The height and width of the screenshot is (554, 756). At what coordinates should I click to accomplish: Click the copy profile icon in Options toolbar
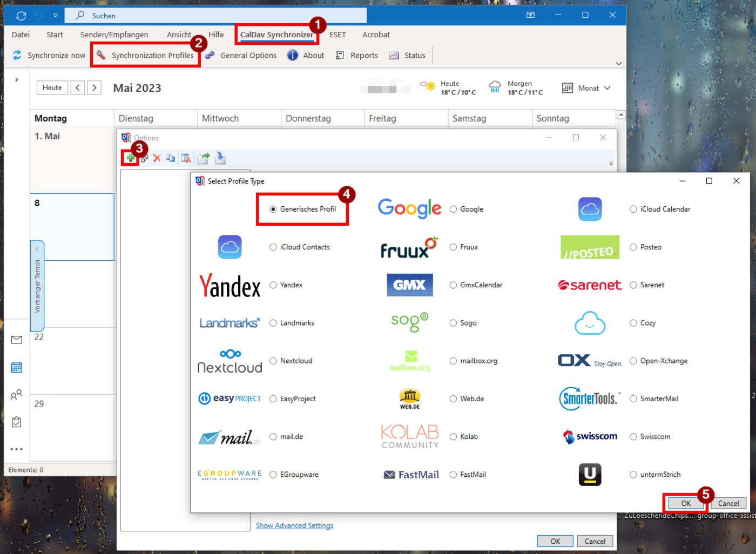pyautogui.click(x=171, y=158)
